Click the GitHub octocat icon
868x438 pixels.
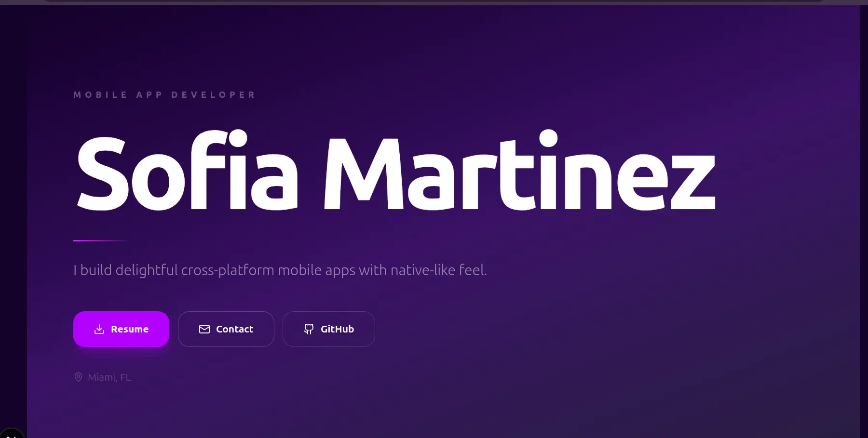pyautogui.click(x=309, y=329)
